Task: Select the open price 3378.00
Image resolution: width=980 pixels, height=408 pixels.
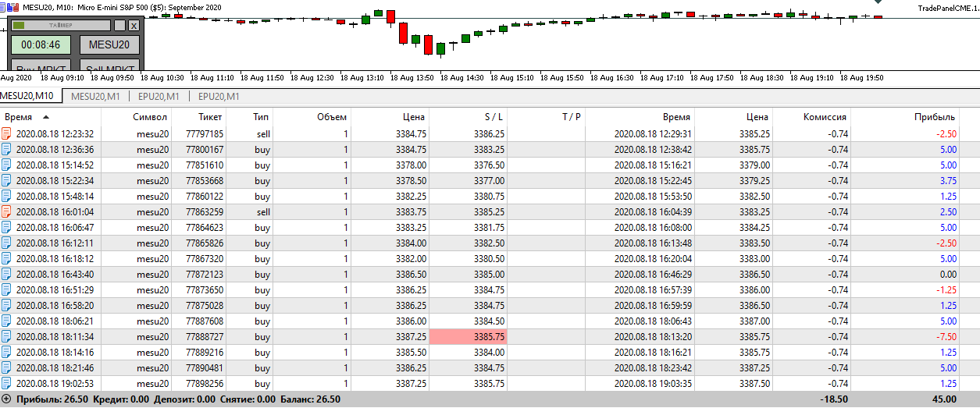Action: click(411, 165)
